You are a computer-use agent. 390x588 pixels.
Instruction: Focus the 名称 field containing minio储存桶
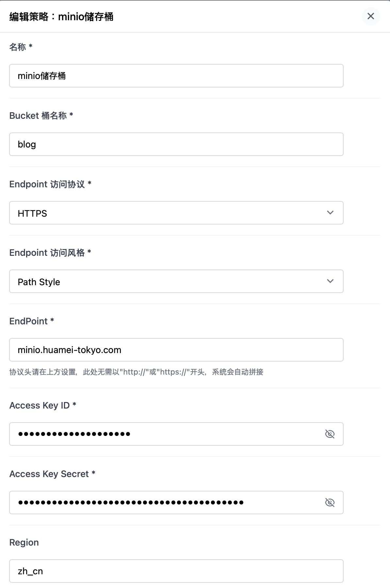coord(176,76)
